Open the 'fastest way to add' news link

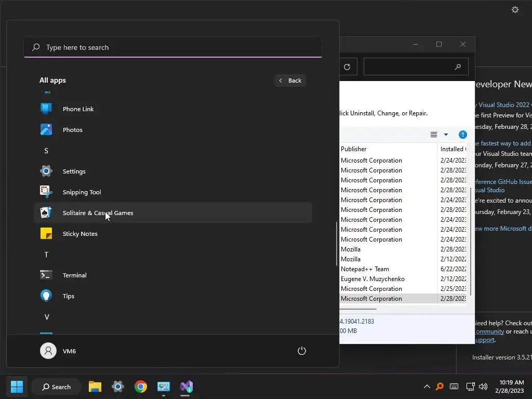pyautogui.click(x=503, y=143)
